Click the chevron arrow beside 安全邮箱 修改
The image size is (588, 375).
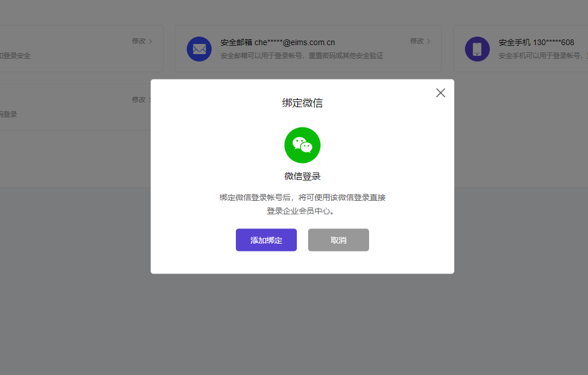click(429, 41)
